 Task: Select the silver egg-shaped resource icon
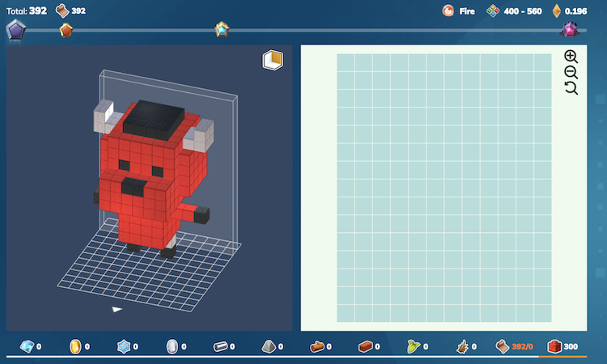pyautogui.click(x=172, y=346)
